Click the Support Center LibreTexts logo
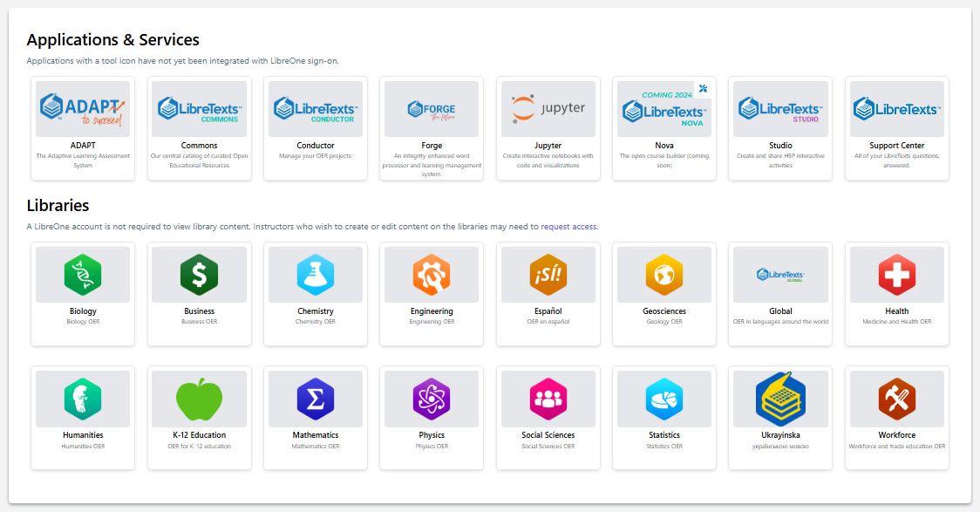This screenshot has width=980, height=512. (897, 109)
